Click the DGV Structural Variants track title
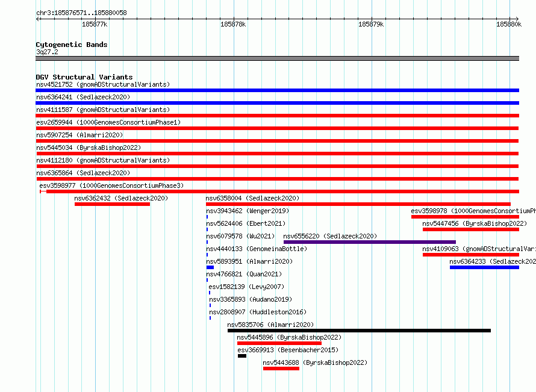This screenshot has width=536, height=392. tap(84, 77)
